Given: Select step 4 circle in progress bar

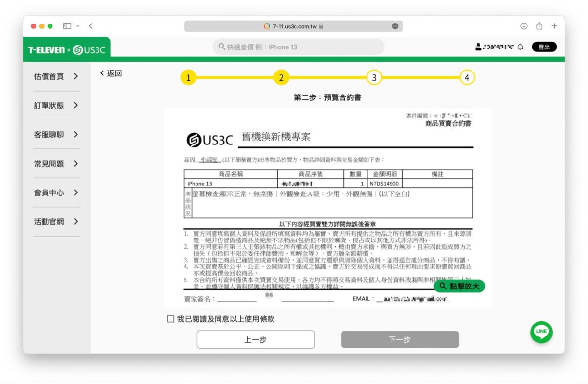Looking at the screenshot, I should point(467,77).
